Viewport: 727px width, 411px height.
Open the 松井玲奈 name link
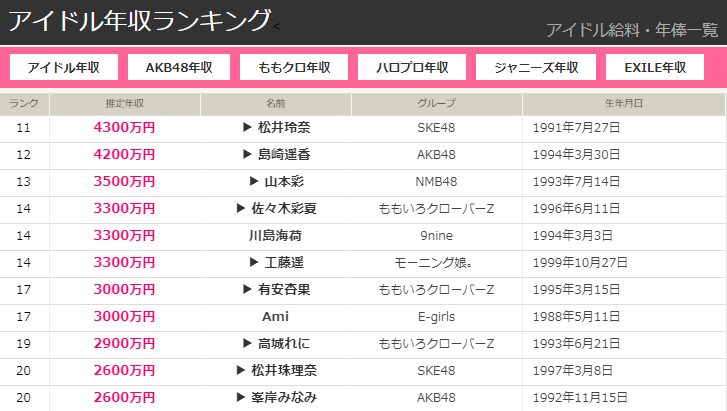284,127
